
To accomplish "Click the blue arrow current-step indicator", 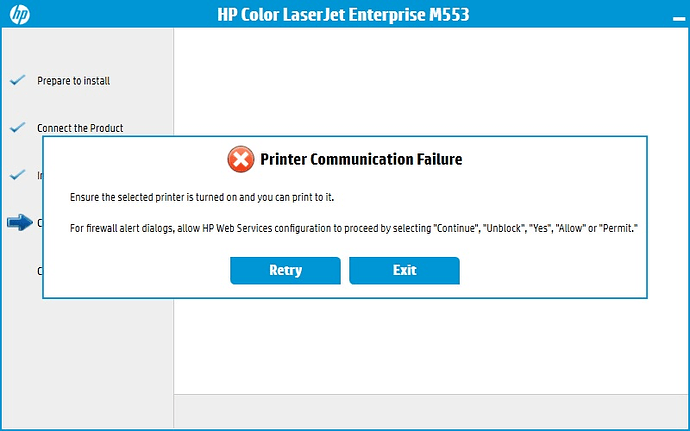I will pos(20,222).
